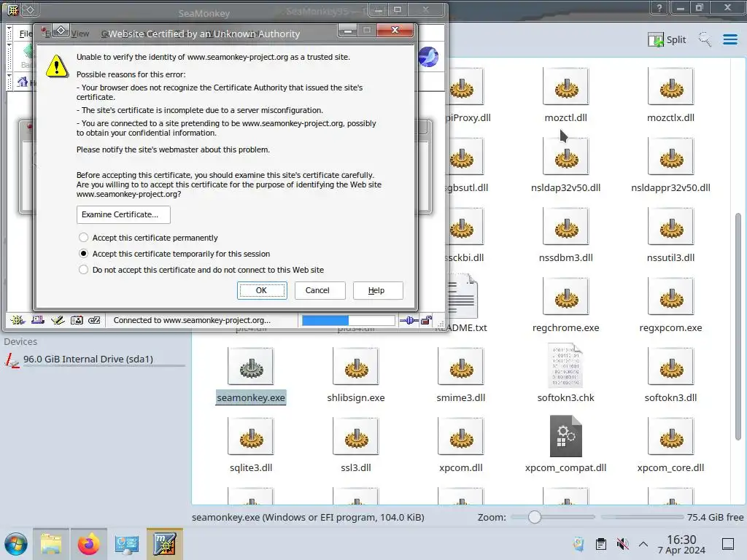This screenshot has height=560, width=747.
Task: Open the Mail & Newsgroups status bar icon
Action: coord(38,320)
